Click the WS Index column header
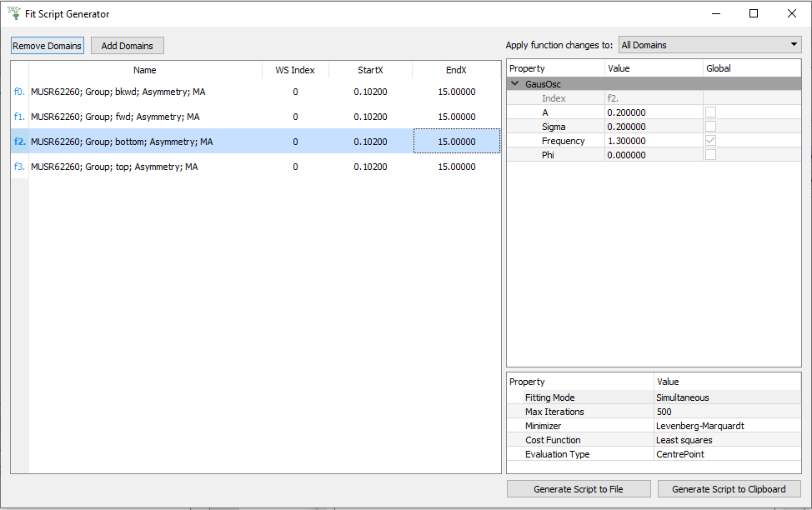 pos(295,70)
